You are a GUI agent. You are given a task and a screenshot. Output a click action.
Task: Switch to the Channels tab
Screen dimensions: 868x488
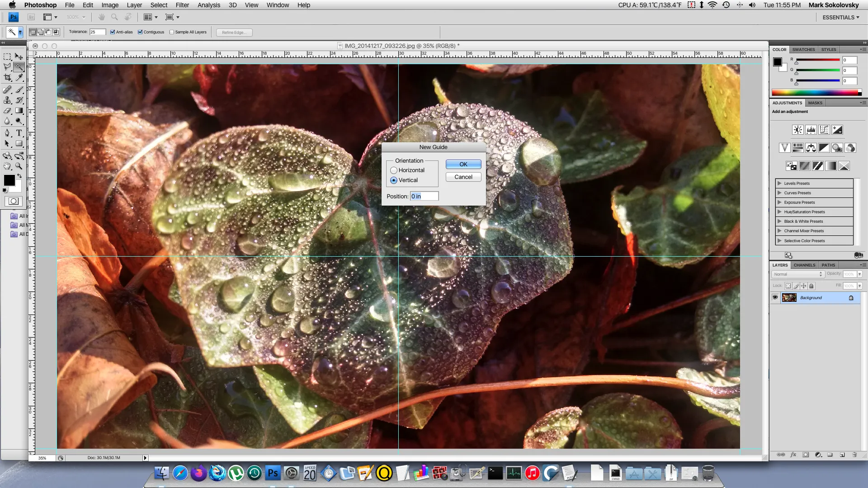click(x=804, y=265)
